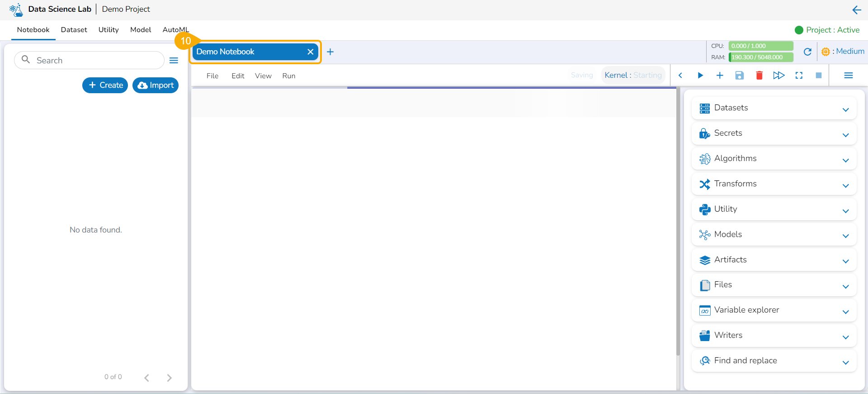Open the View menu
This screenshot has height=394, width=868.
point(263,76)
